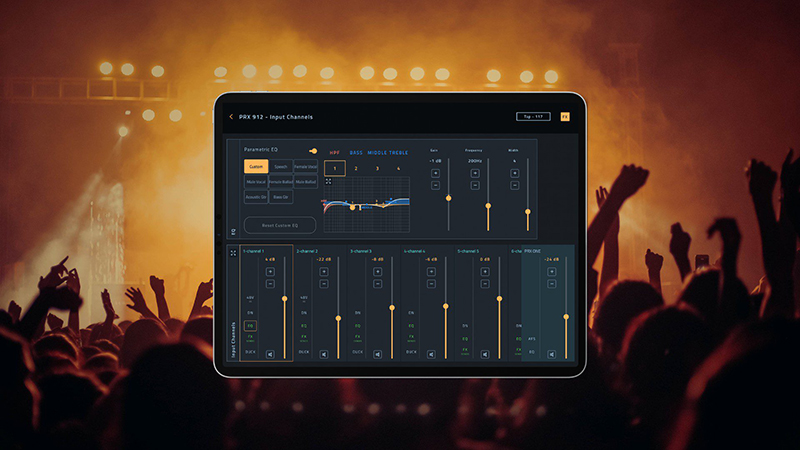The width and height of the screenshot is (800, 450).
Task: Decrease EQ Frequency with the minus button
Action: [475, 185]
